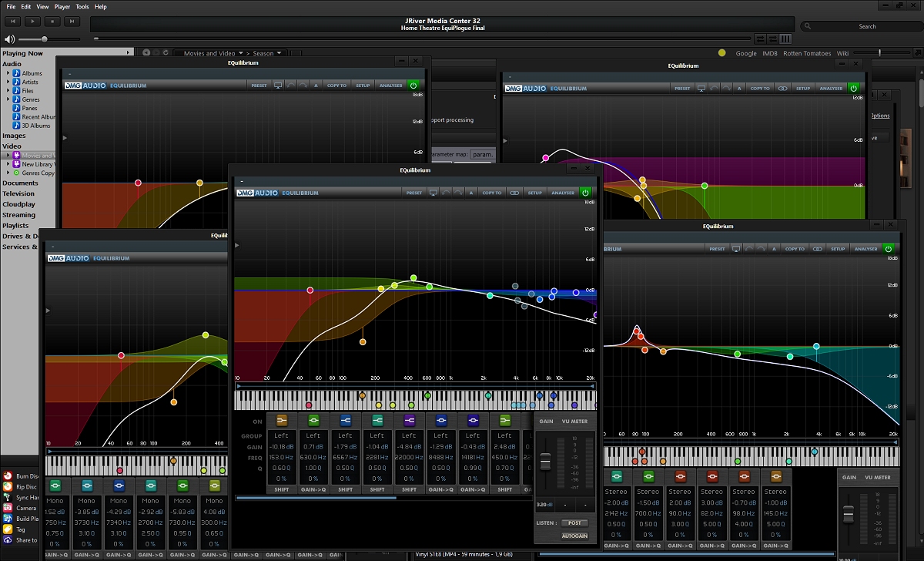This screenshot has height=561, width=924.
Task: Open the Help menu
Action: click(101, 6)
